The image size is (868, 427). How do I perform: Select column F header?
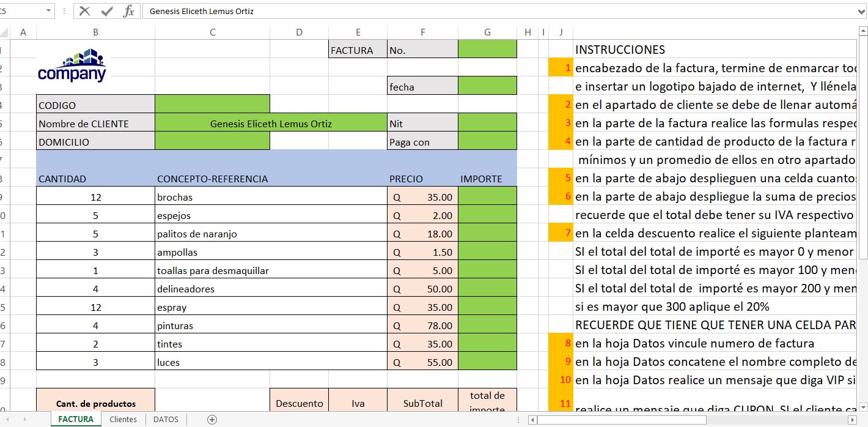point(422,32)
